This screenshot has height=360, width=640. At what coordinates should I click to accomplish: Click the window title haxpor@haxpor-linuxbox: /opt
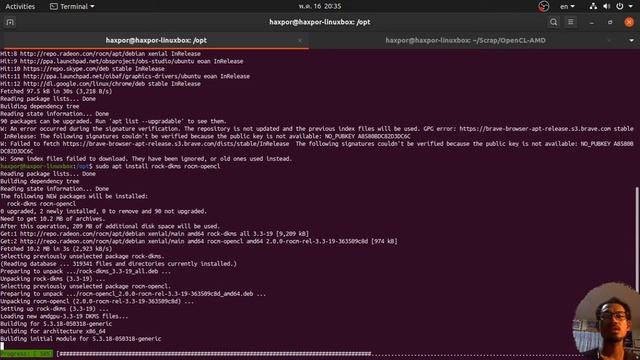coord(320,22)
